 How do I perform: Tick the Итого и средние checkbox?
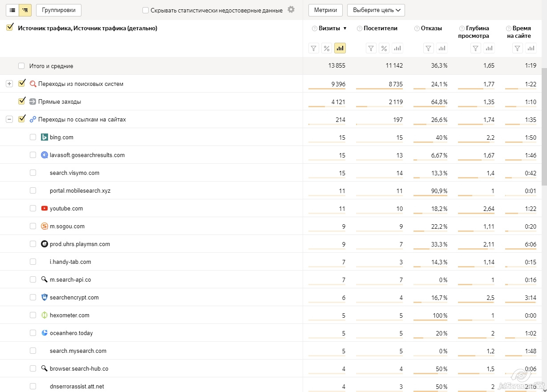click(x=21, y=66)
